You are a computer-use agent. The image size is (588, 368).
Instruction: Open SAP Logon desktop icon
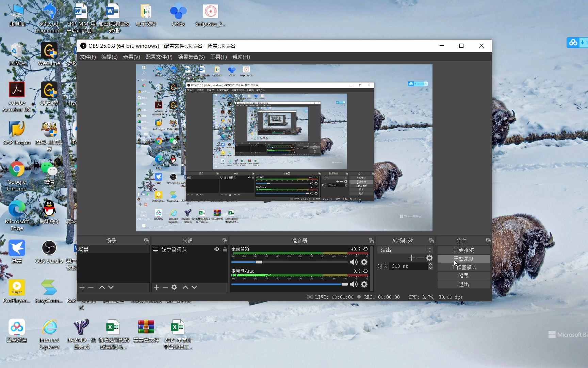(17, 134)
